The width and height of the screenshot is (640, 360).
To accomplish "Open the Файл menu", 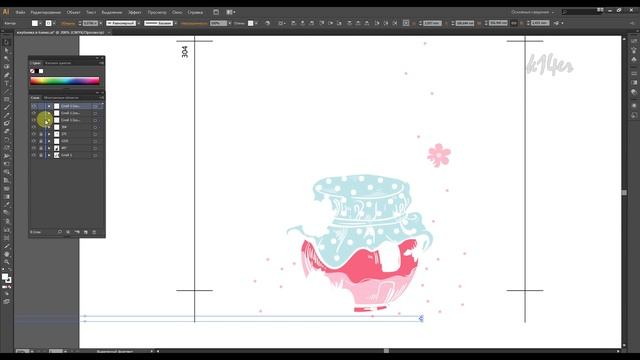I will pyautogui.click(x=20, y=12).
